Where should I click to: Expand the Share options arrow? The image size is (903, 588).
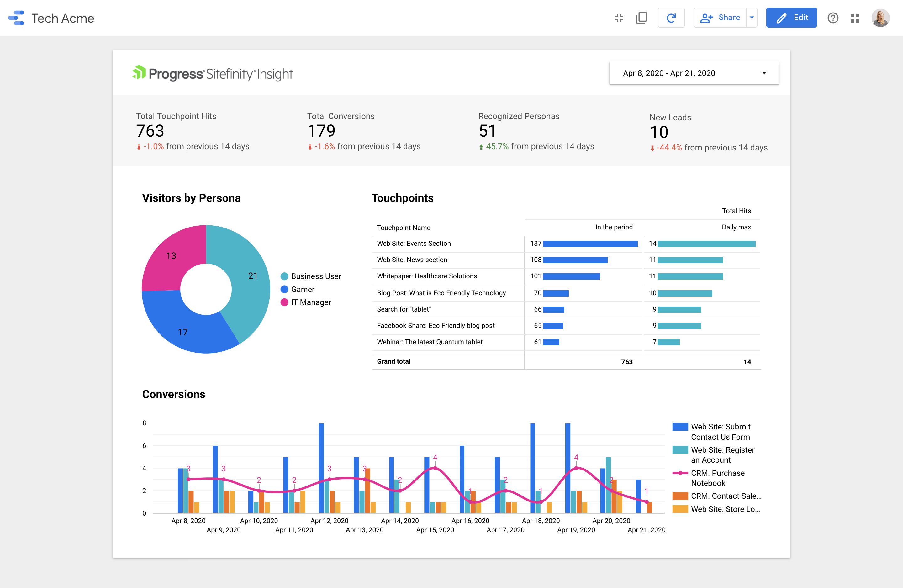pos(752,18)
